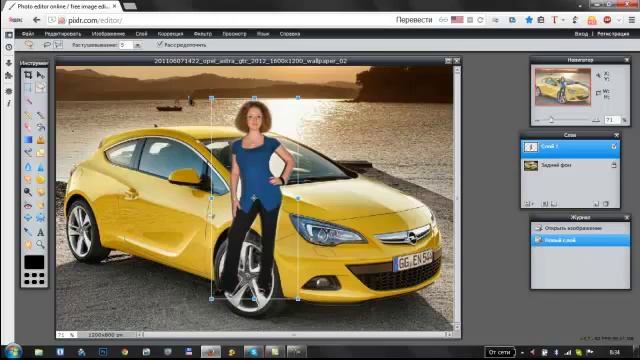
Task: Choose freehand lasso mode in options bar
Action: coord(47,45)
